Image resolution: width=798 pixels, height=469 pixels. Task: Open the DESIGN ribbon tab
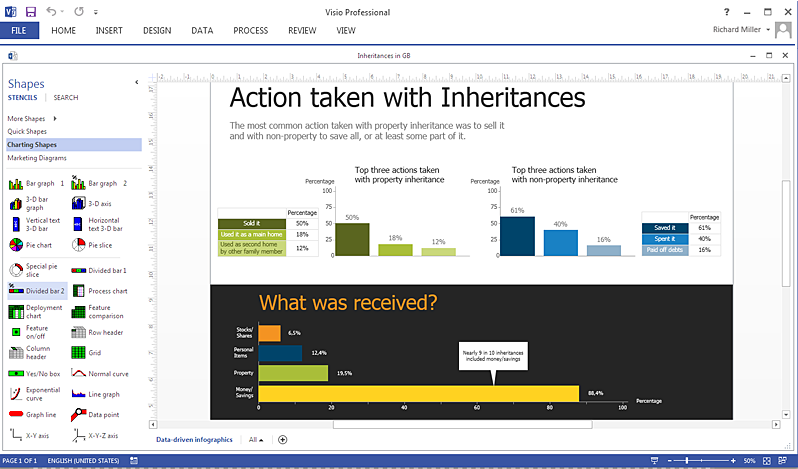pos(157,31)
